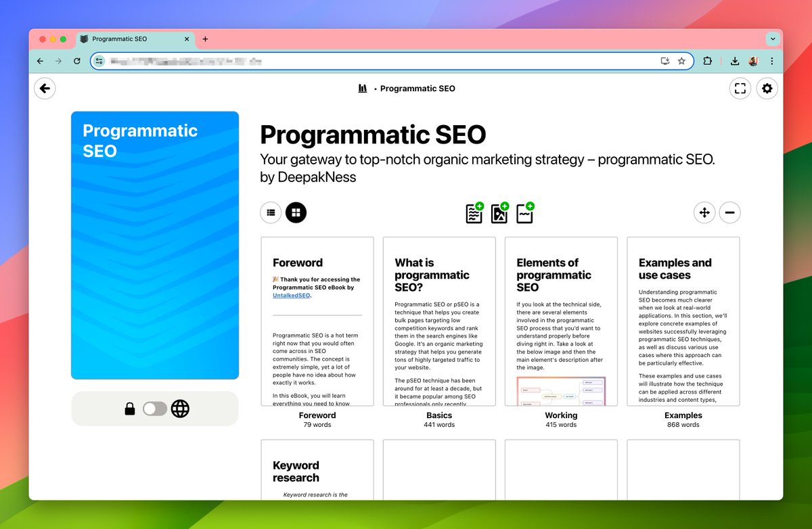Open the Examples and use cases card

pos(683,321)
